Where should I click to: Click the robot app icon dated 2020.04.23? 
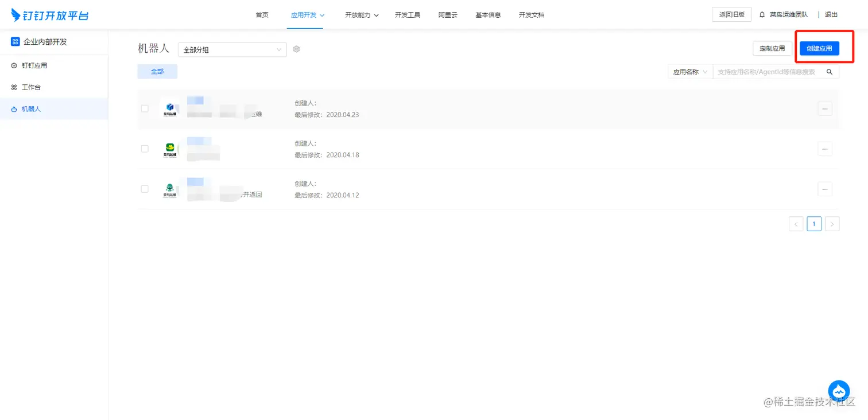point(170,108)
